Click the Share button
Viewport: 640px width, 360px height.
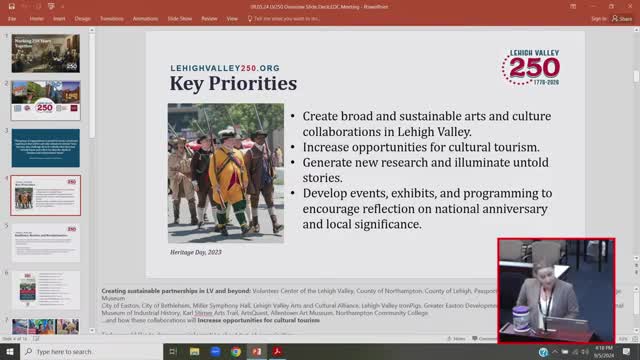pos(622,19)
